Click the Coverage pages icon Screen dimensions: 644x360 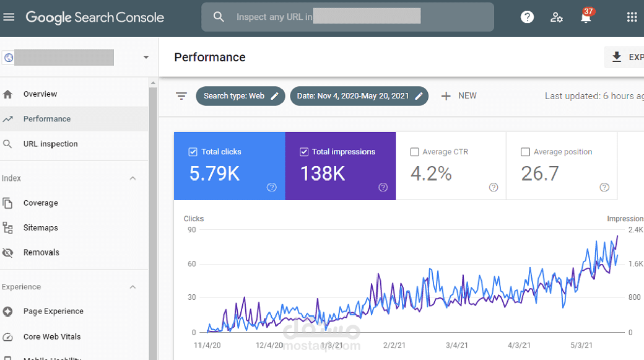(7, 203)
